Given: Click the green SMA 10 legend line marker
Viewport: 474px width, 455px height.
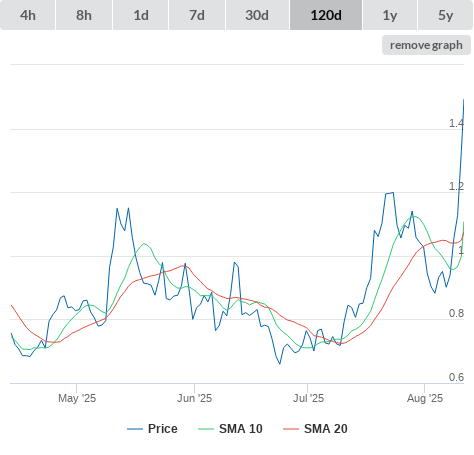Looking at the screenshot, I should (x=206, y=429).
